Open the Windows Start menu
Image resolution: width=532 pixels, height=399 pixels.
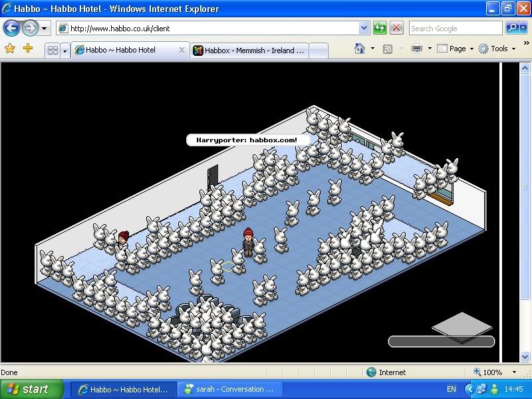(x=28, y=389)
